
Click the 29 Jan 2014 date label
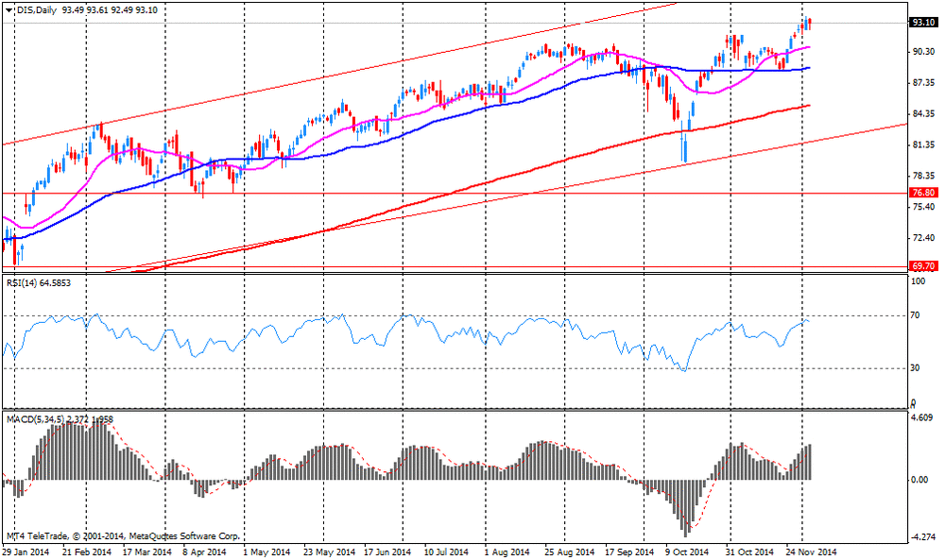(x=27, y=552)
